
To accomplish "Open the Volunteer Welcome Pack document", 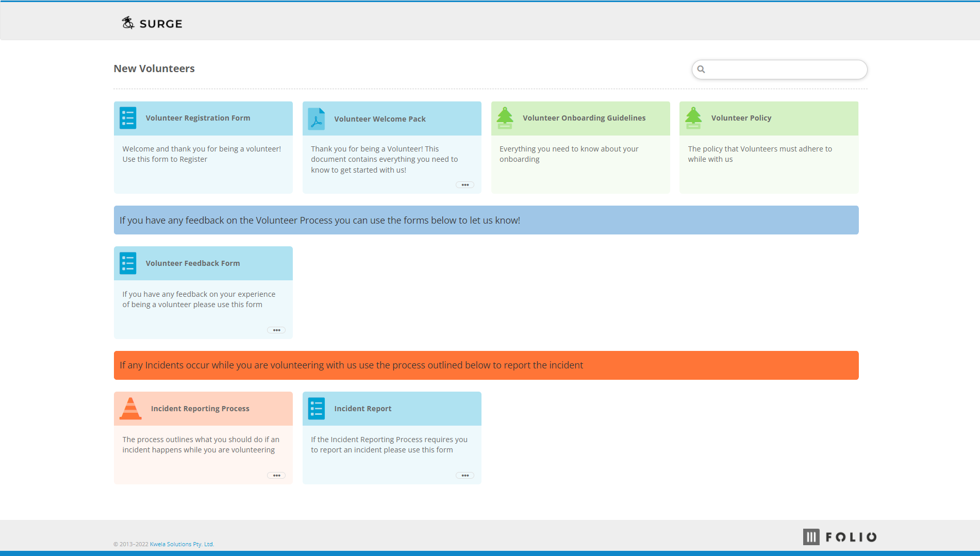I will (380, 119).
